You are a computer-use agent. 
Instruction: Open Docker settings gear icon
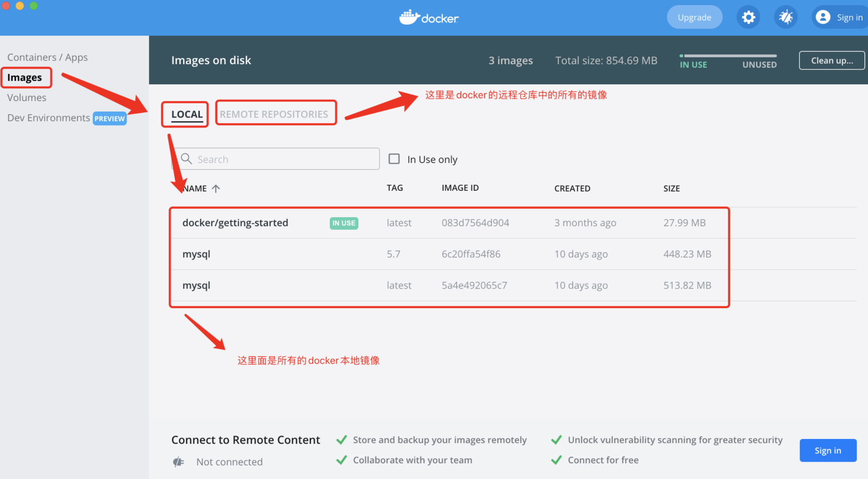click(748, 17)
